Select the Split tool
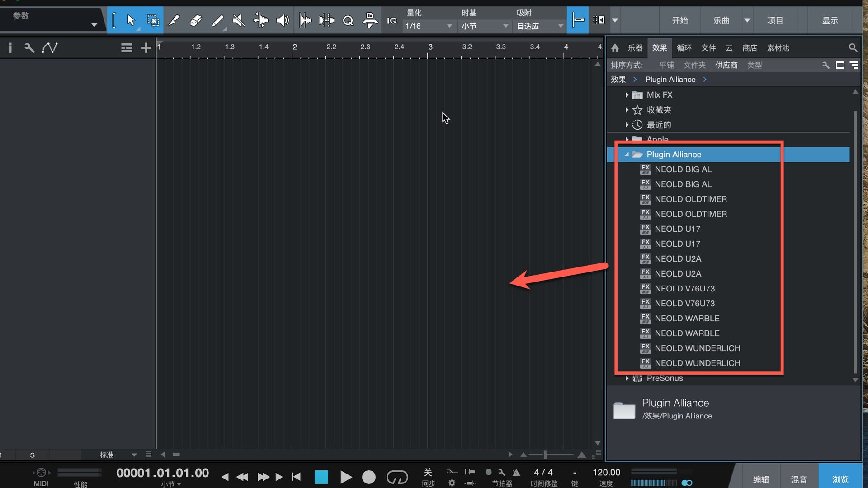 coord(174,20)
